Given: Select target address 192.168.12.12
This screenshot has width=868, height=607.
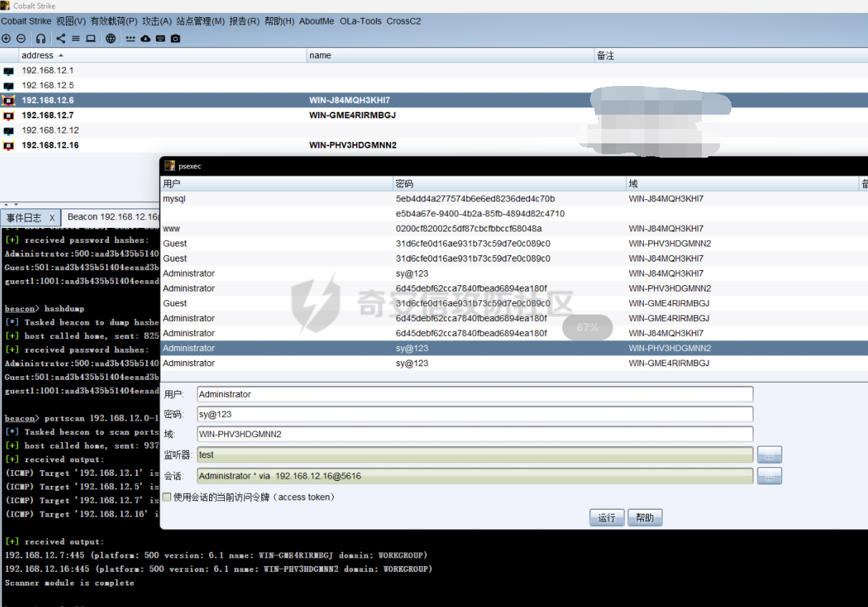Looking at the screenshot, I should (x=50, y=130).
